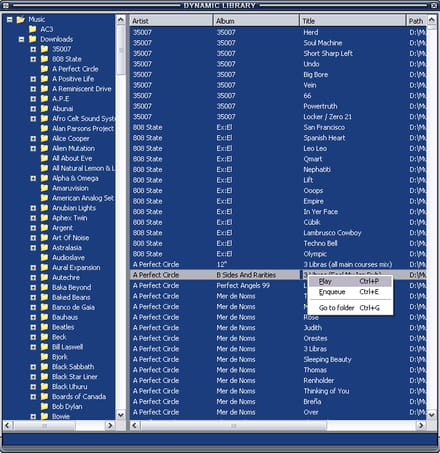
Task: Open the Play context menu entry
Action: 350,281
